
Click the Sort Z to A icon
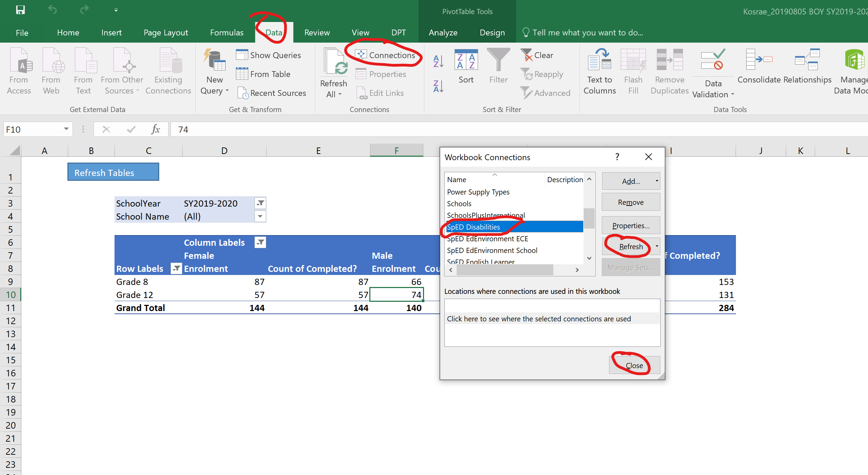(438, 86)
